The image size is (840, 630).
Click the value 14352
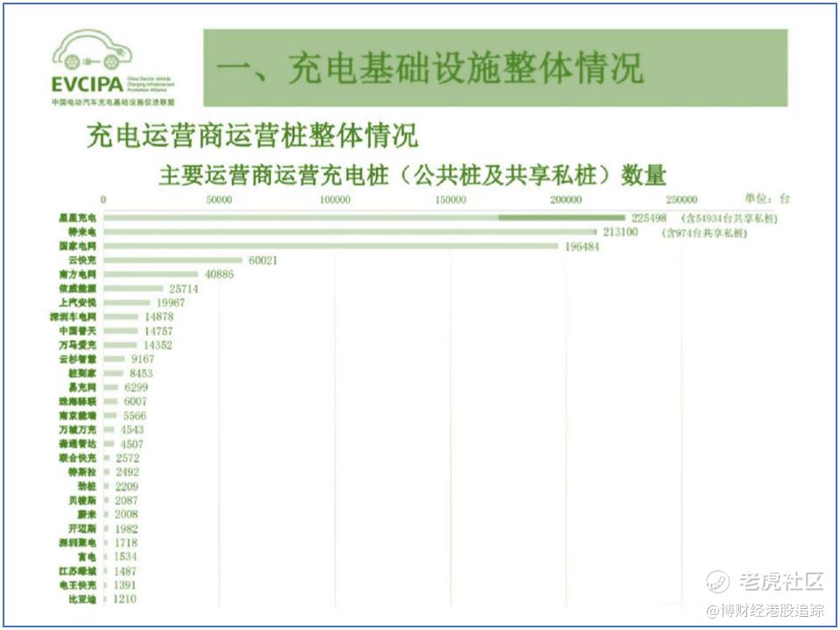click(158, 345)
